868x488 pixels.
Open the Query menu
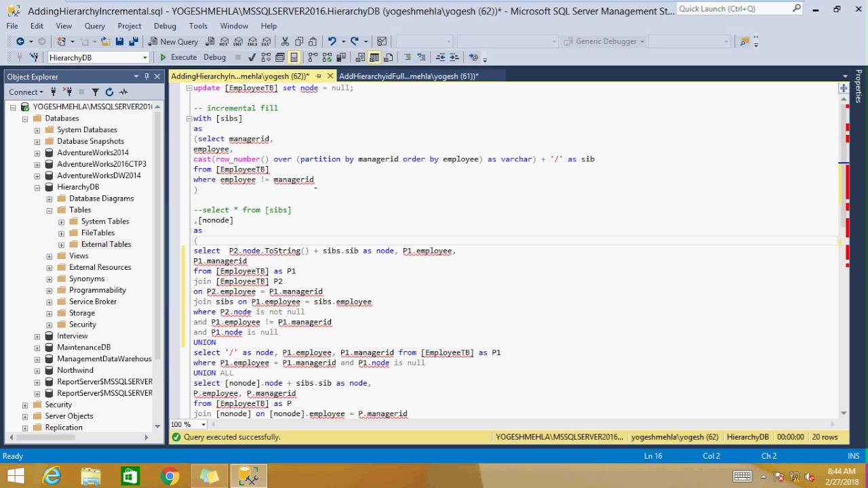tap(95, 26)
